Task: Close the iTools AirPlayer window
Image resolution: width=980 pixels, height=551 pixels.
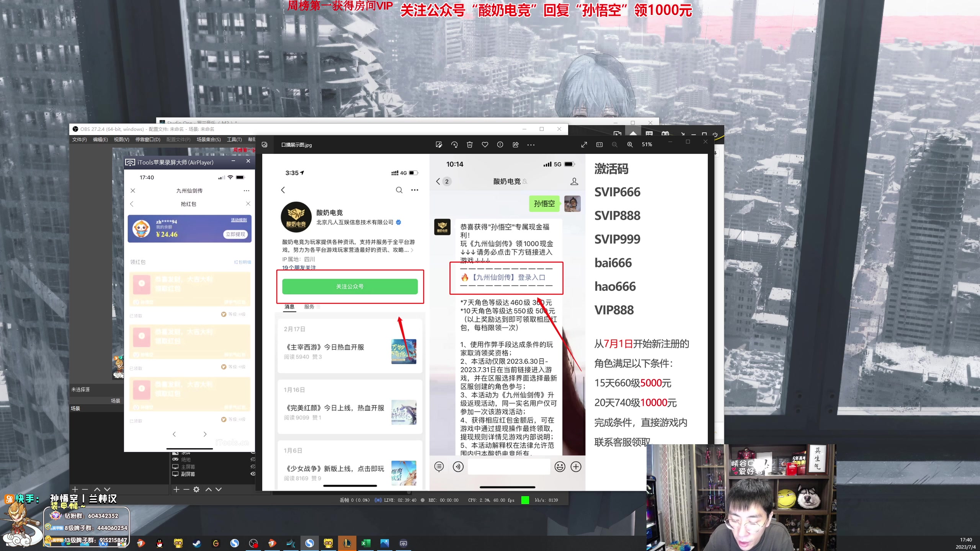Action: pyautogui.click(x=248, y=161)
